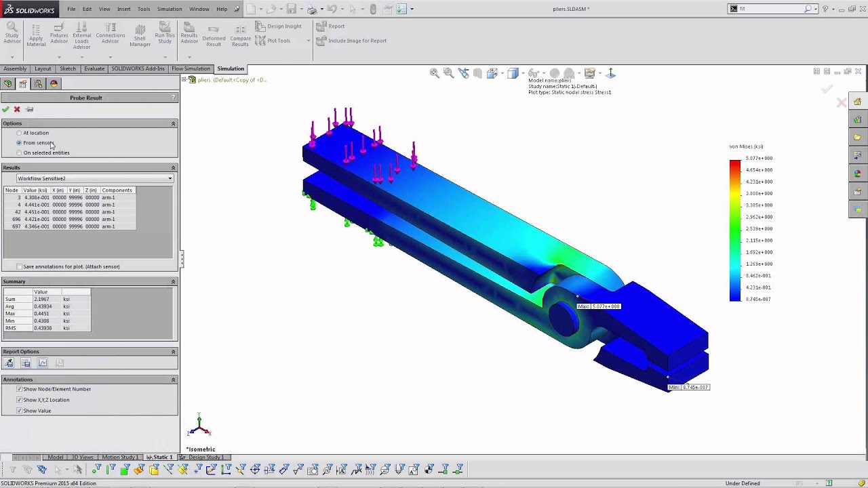The image size is (868, 488).
Task: Click the Min annotation label on the model
Action: [688, 387]
